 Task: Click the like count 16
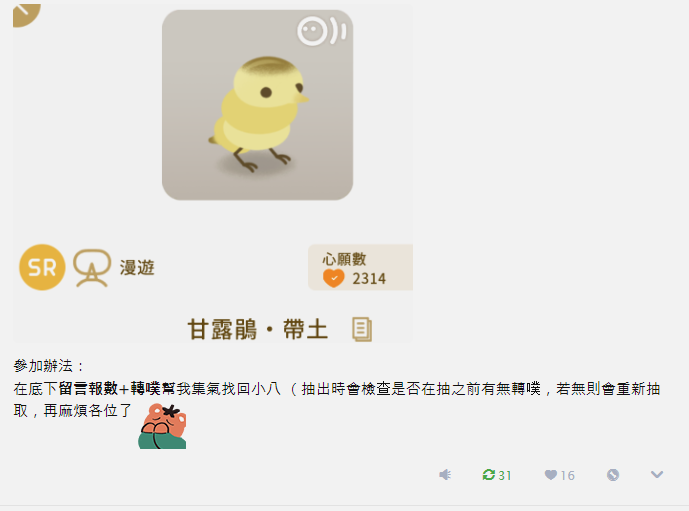coord(568,475)
